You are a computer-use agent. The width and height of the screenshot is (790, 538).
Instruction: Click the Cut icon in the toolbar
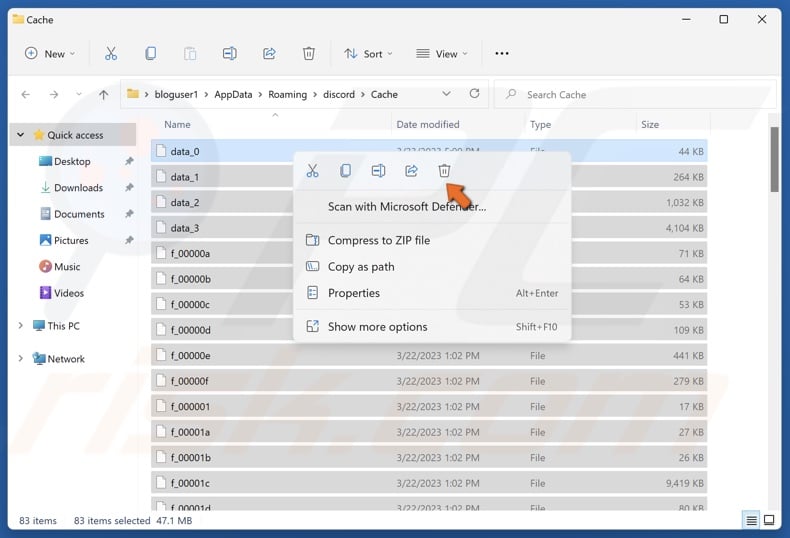[111, 53]
